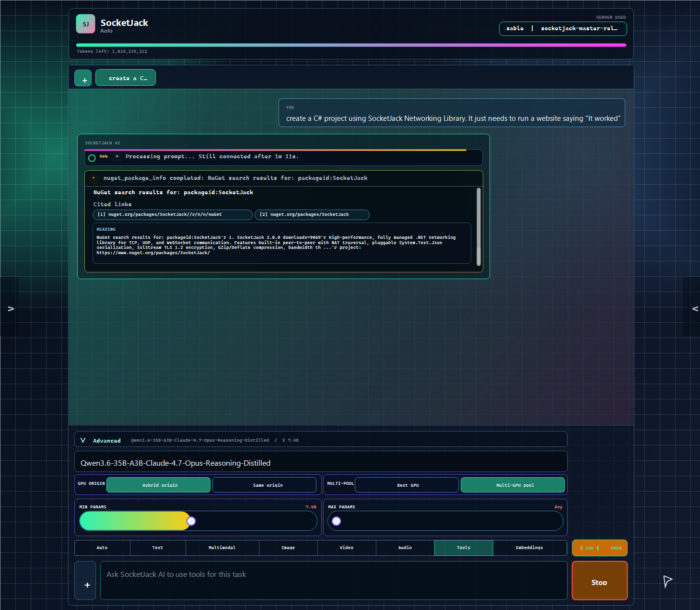Switch to the Image mode tab
The image size is (700, 610).
coord(288,548)
